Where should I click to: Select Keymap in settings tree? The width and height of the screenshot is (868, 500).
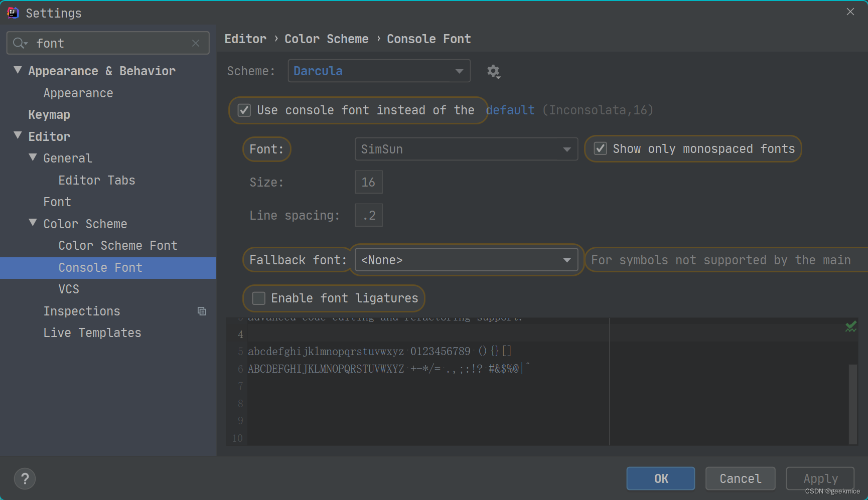coord(49,115)
